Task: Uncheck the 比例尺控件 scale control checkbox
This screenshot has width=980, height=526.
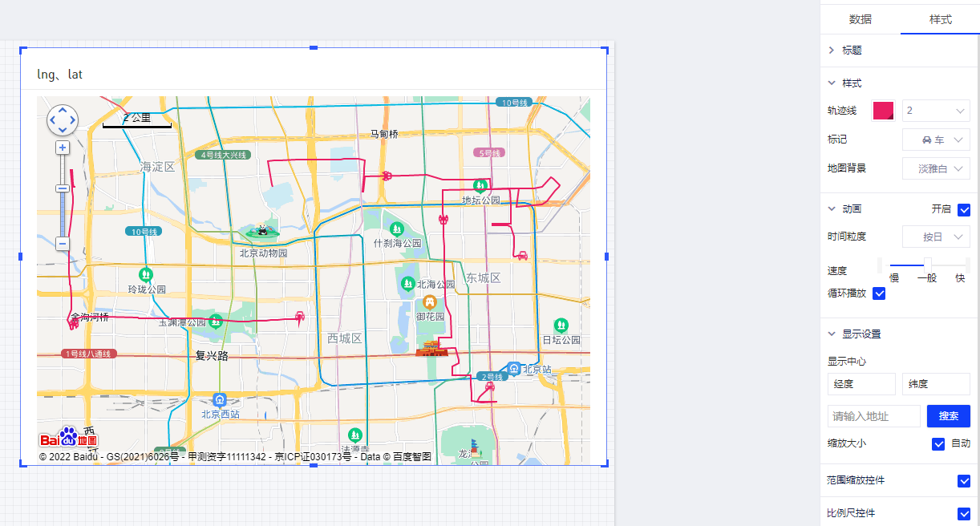Action: click(x=964, y=513)
